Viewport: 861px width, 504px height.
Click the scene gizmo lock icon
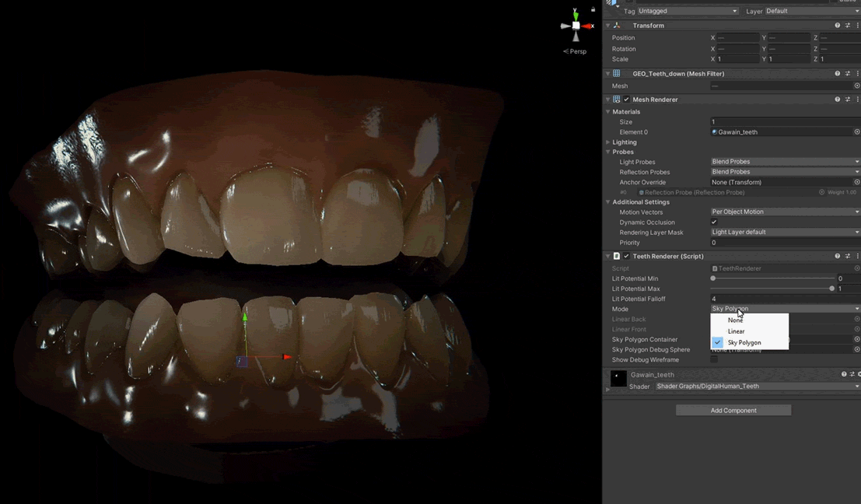[x=593, y=10]
